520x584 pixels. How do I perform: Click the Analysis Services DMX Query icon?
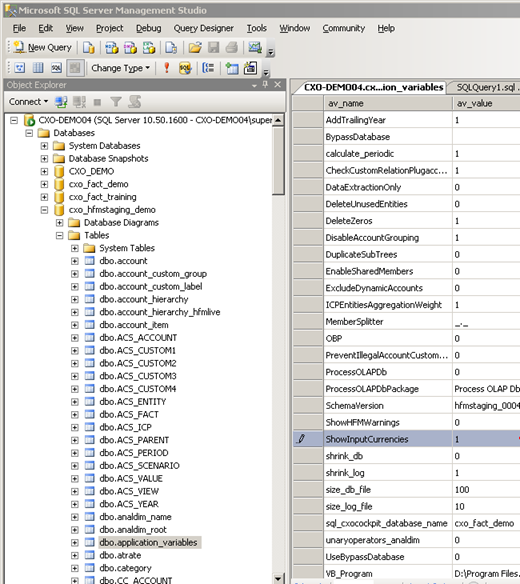click(x=130, y=48)
